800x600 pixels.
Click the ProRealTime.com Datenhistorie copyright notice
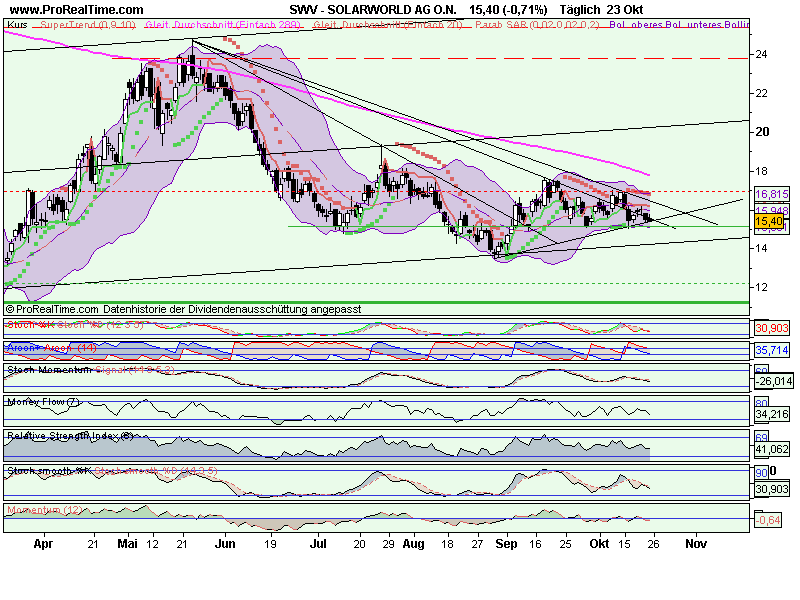pos(183,309)
